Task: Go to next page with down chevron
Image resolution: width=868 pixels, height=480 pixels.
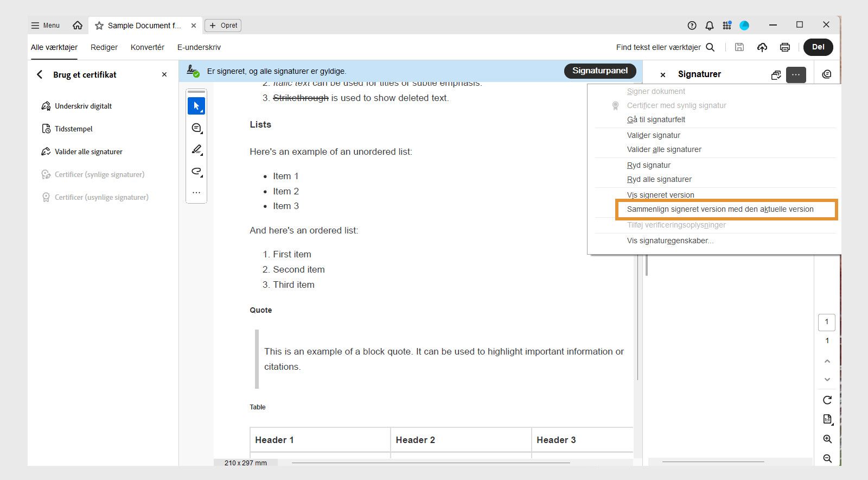Action: coord(827,380)
